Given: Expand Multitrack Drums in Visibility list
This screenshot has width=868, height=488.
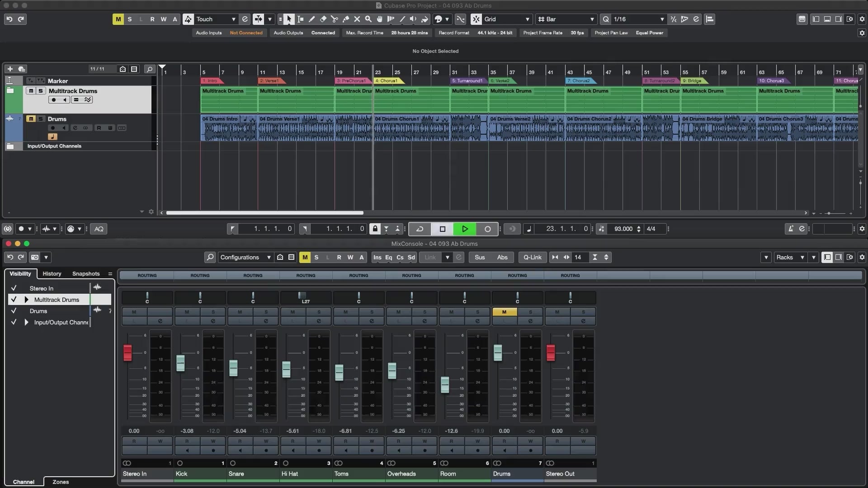Looking at the screenshot, I should pyautogui.click(x=26, y=300).
